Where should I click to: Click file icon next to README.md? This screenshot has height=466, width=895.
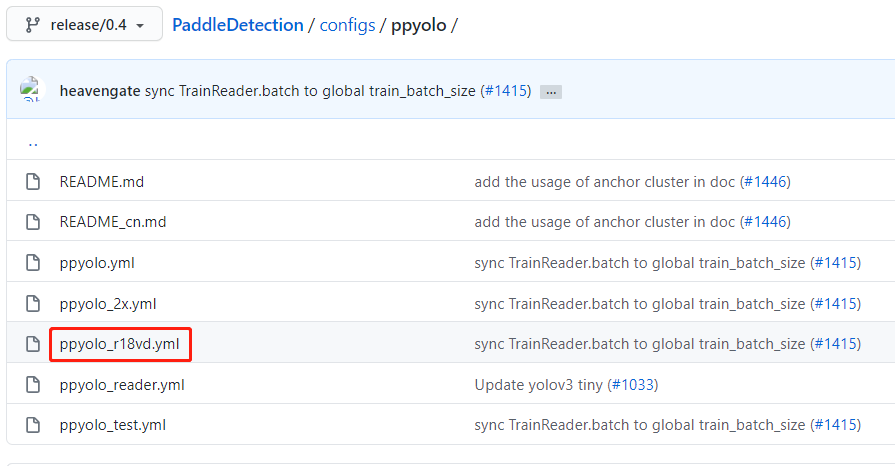tap(33, 182)
